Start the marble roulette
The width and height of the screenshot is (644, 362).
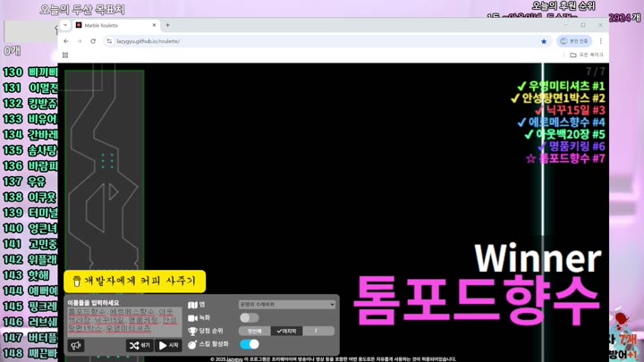(168, 346)
